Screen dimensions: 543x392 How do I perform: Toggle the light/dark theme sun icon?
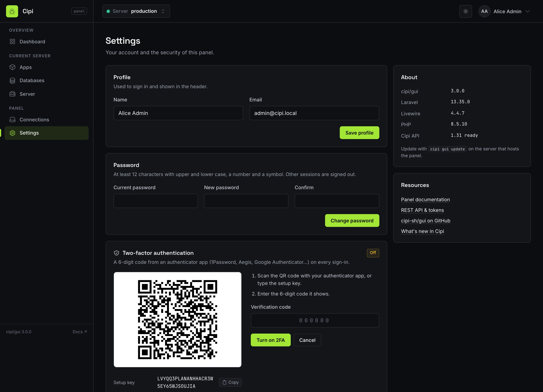coord(466,11)
